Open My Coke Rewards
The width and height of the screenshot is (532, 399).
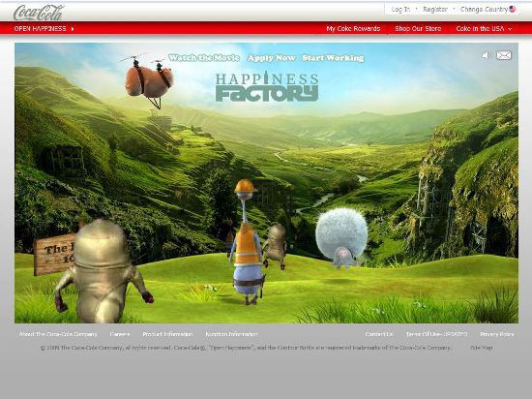(353, 29)
